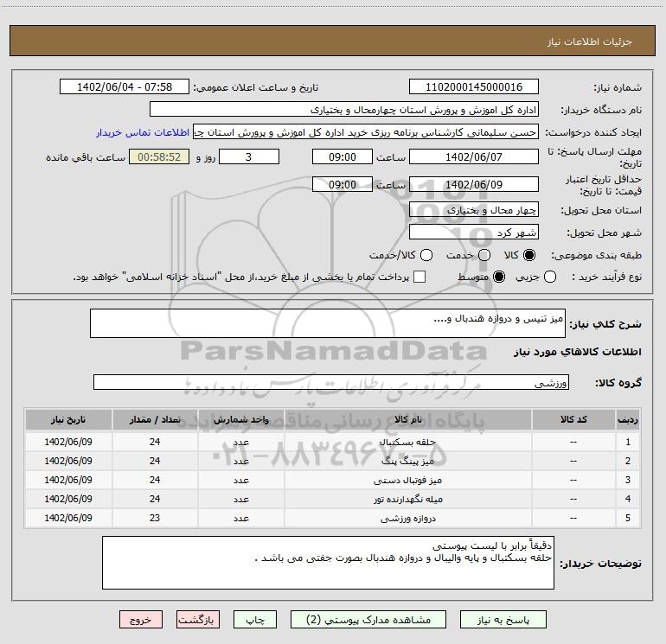The width and height of the screenshot is (666, 644).
Task: Click the response deadline time 09:00 field
Action: 343,156
